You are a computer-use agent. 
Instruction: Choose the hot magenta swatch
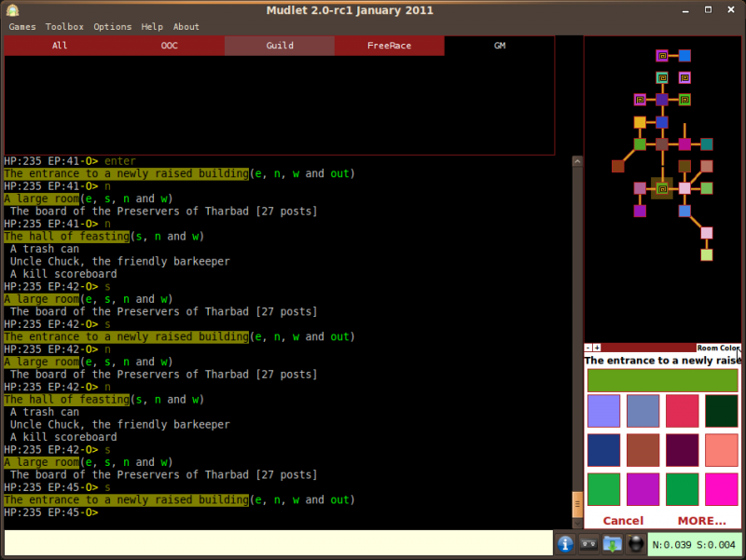coord(722,489)
